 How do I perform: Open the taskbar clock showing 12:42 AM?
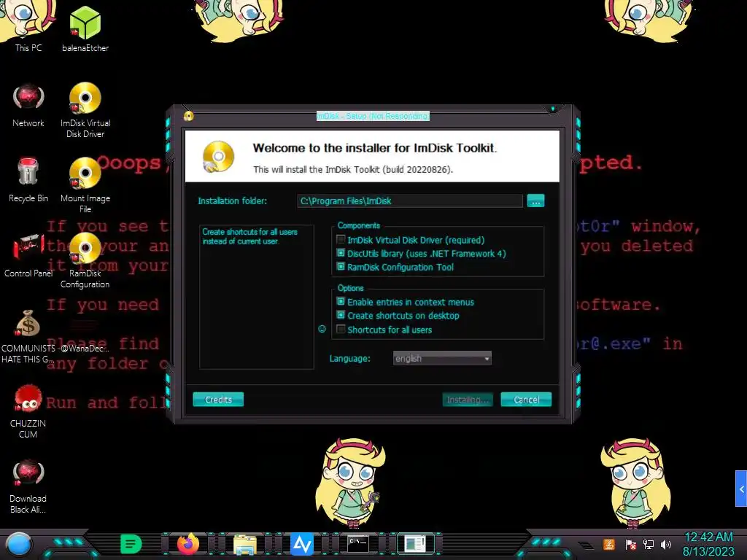(x=708, y=544)
